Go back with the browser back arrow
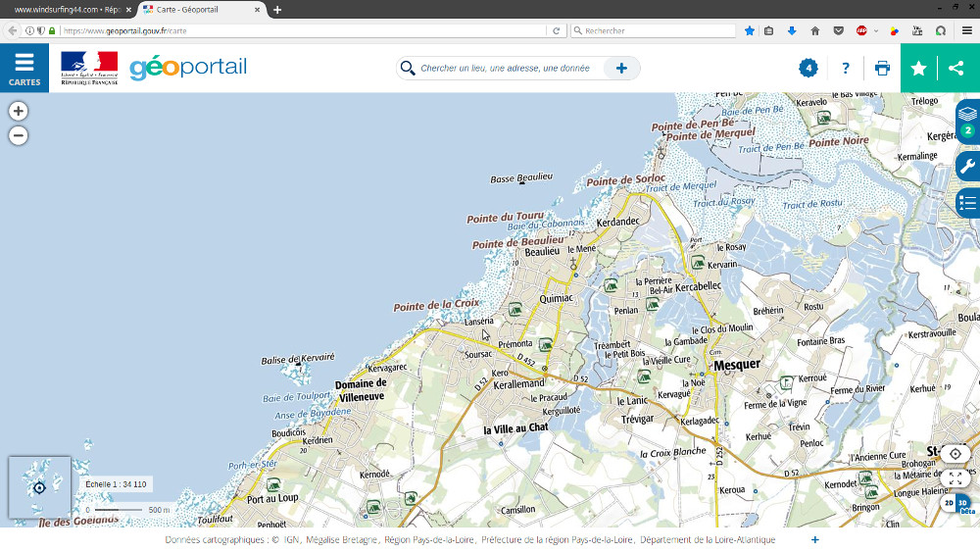980x552 pixels. pos(13,30)
